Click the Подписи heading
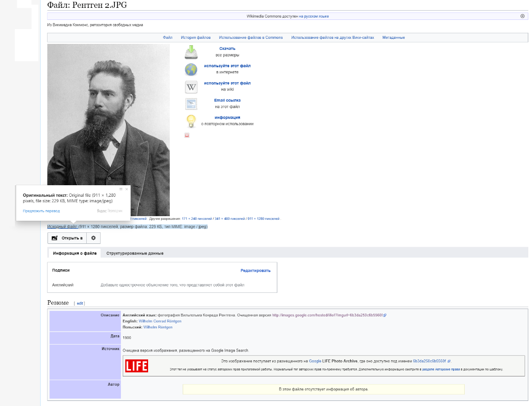The image size is (532, 406). (61, 270)
